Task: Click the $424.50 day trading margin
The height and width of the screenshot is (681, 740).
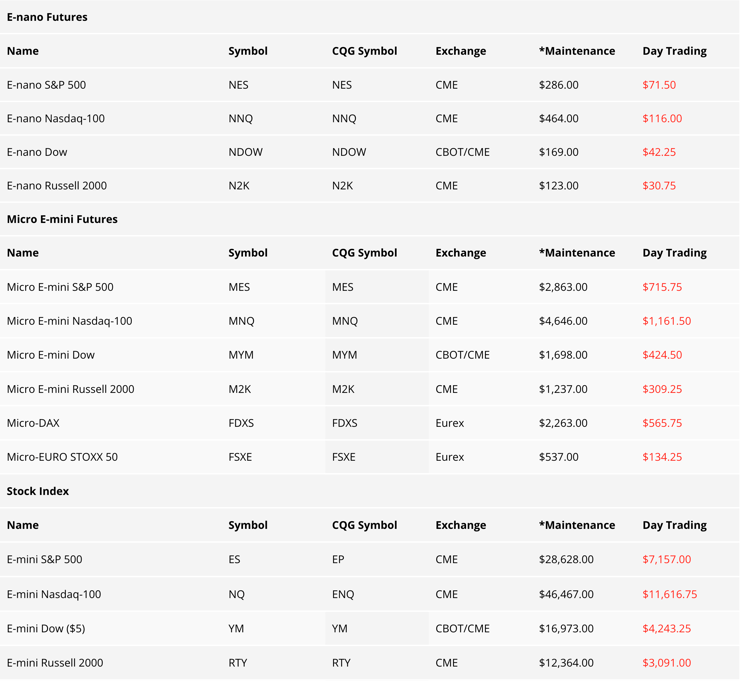Action: [x=662, y=355]
